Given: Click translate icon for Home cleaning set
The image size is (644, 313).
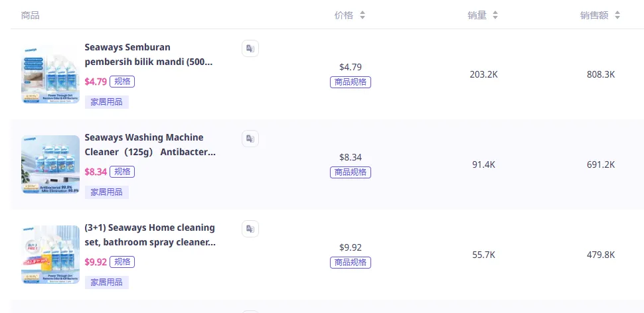Looking at the screenshot, I should click(x=250, y=229).
